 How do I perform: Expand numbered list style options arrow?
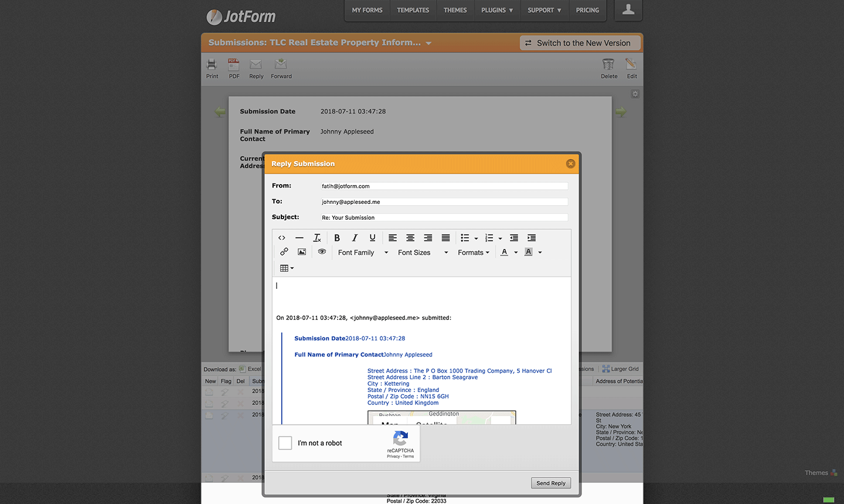point(500,239)
